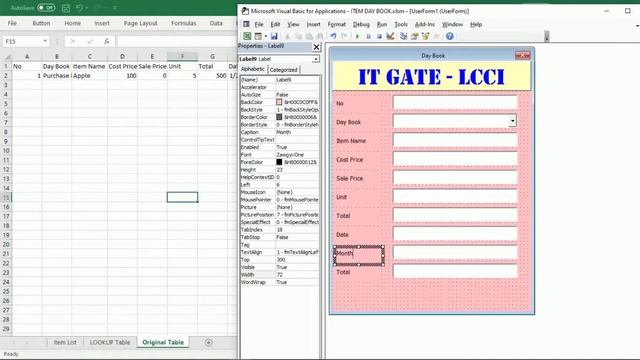Run the macro with the green play icon
This screenshot has height=360, width=640.
pos(358,36)
